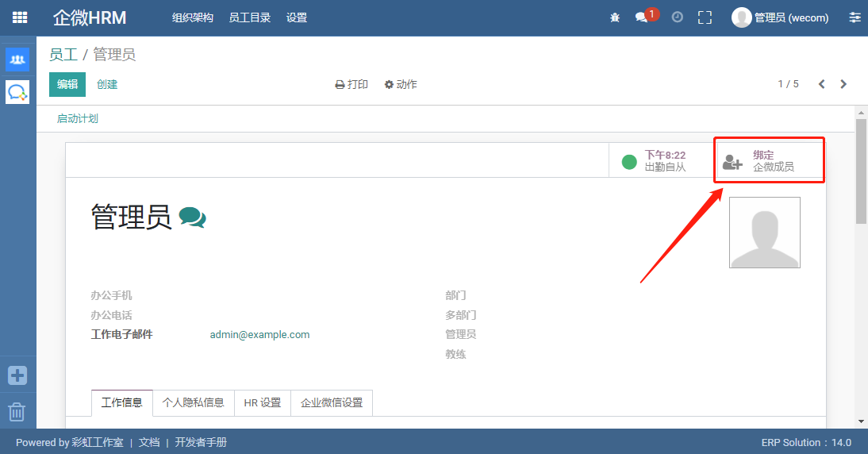This screenshot has height=454, width=868.
Task: Click the 工作电子邮件 label
Action: (121, 334)
